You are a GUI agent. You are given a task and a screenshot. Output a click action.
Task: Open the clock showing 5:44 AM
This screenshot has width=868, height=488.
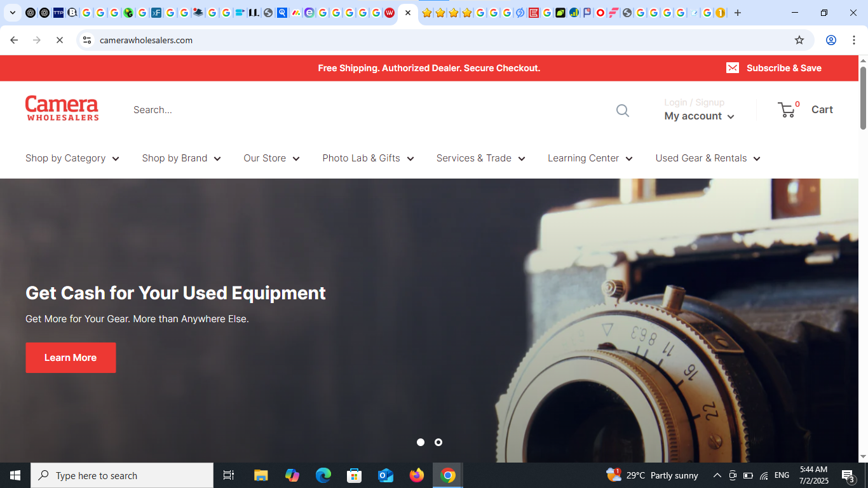click(x=814, y=475)
